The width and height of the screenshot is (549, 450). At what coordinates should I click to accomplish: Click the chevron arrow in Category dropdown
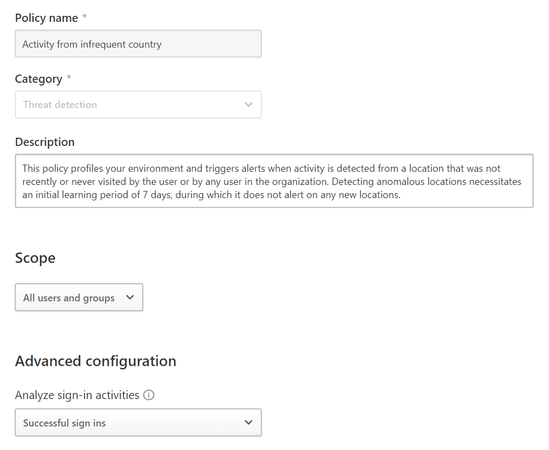(x=248, y=104)
